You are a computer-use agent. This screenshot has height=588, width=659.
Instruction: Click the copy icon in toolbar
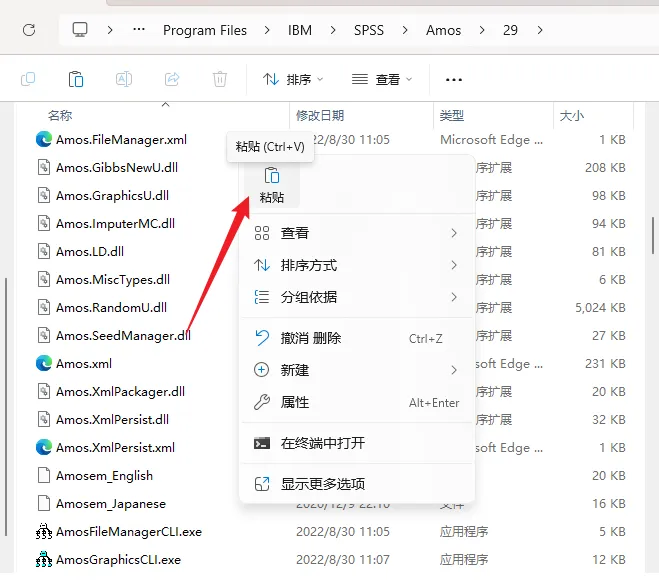pyautogui.click(x=28, y=79)
